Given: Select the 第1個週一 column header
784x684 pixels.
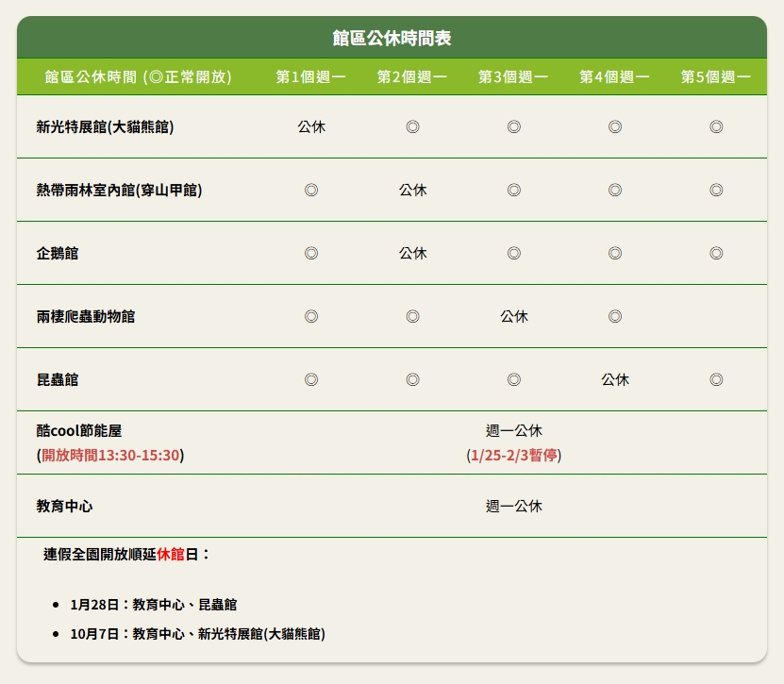Looking at the screenshot, I should [311, 77].
